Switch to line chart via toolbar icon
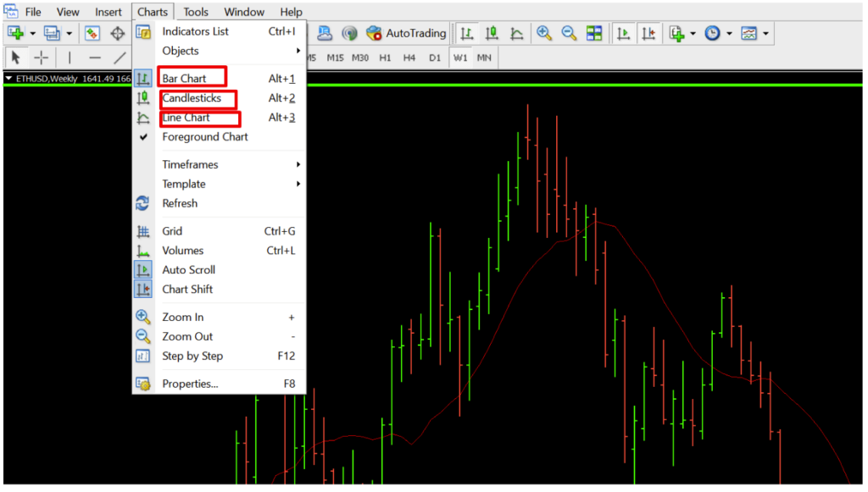Viewport: 868px width, 492px height. [x=516, y=33]
